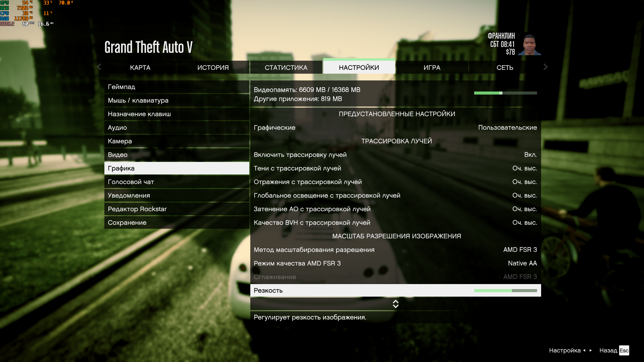Change Метод масштабирования разрешения AMD FSR 3
The width and height of the screenshot is (644, 362).
395,250
